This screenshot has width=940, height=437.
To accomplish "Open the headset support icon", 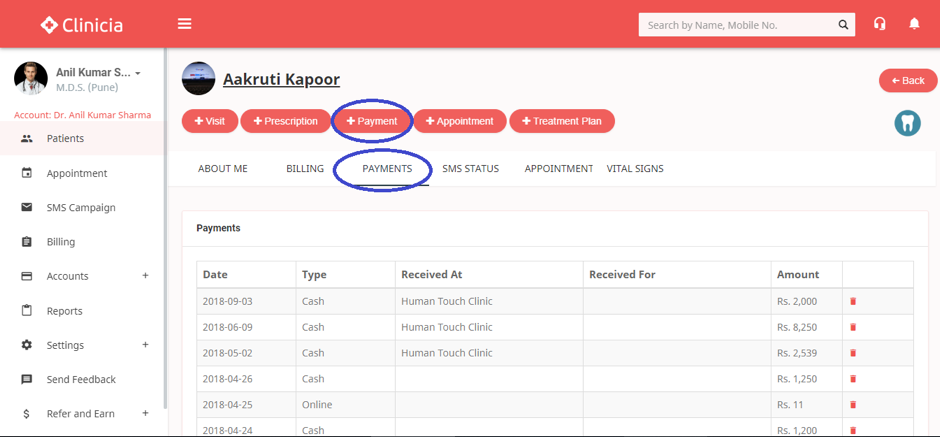I will point(879,24).
